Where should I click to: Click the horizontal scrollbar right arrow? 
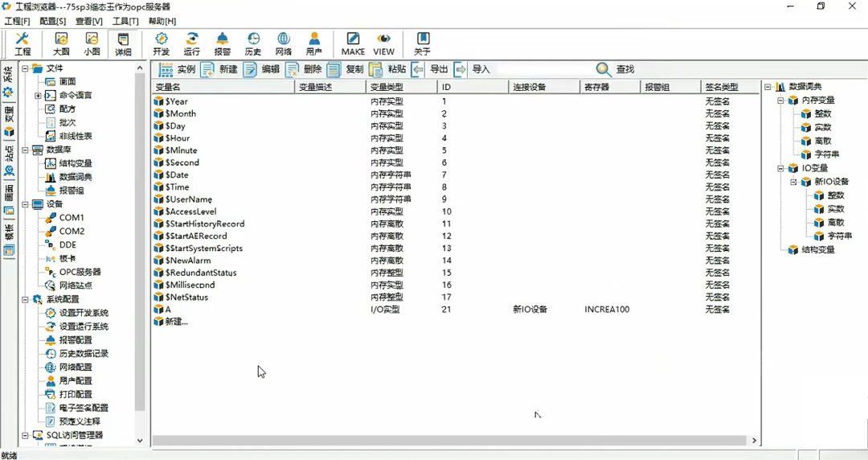click(754, 441)
